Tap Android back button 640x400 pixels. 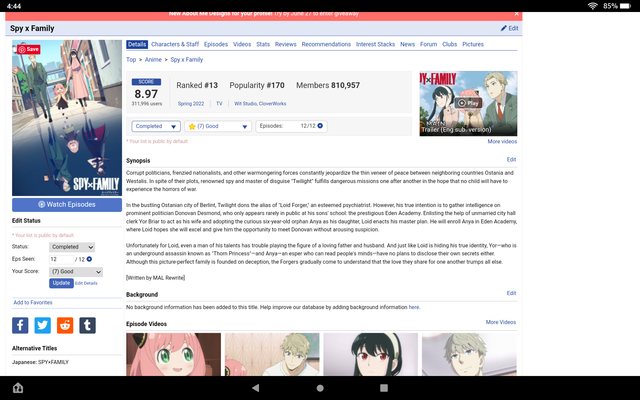[x=256, y=388]
